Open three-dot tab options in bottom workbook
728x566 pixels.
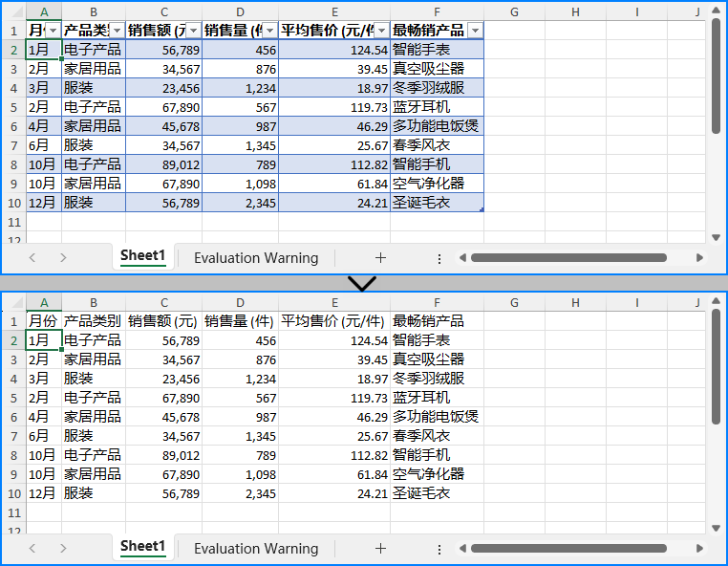pyautogui.click(x=439, y=550)
